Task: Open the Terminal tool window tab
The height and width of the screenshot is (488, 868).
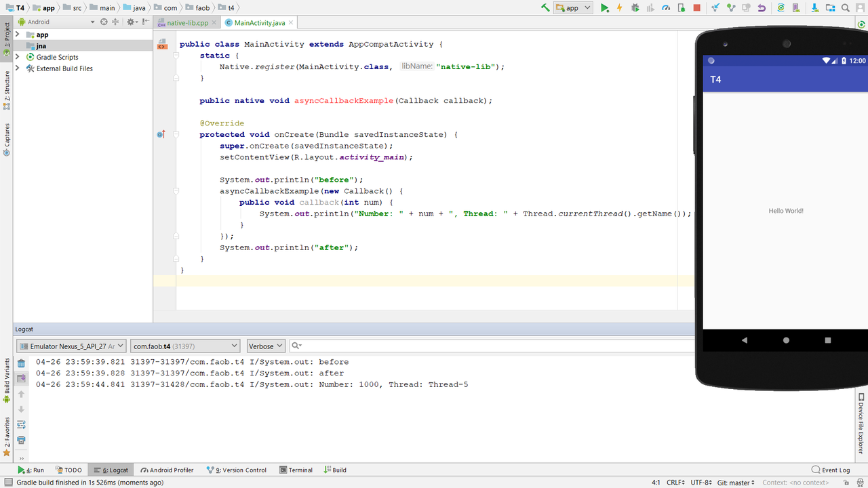Action: pos(296,470)
